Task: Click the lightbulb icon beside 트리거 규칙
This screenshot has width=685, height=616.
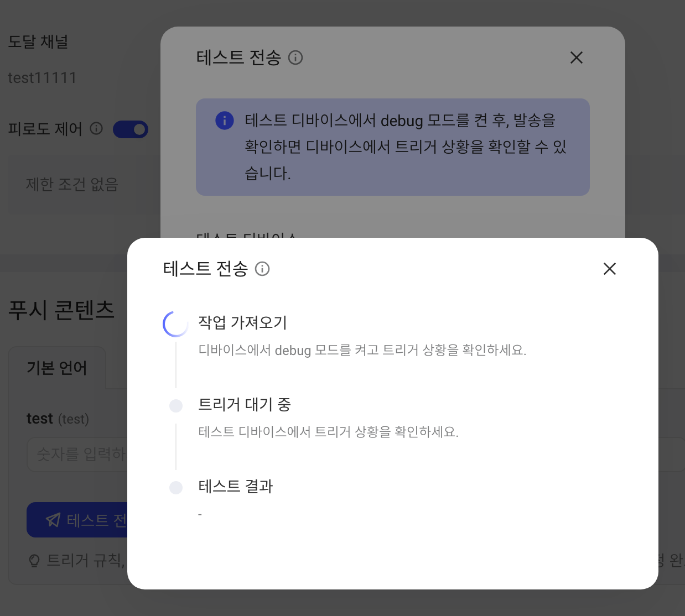Action: pos(34,561)
